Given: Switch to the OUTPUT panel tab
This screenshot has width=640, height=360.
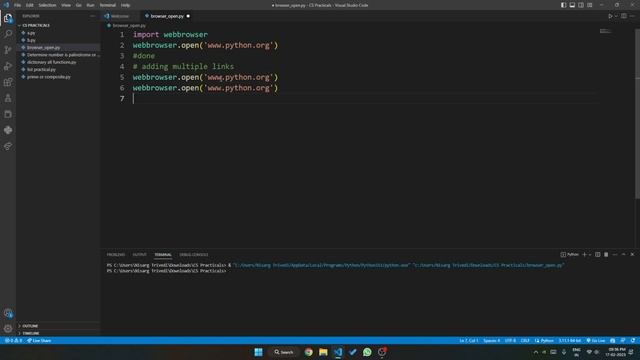Looking at the screenshot, I should coord(140,255).
